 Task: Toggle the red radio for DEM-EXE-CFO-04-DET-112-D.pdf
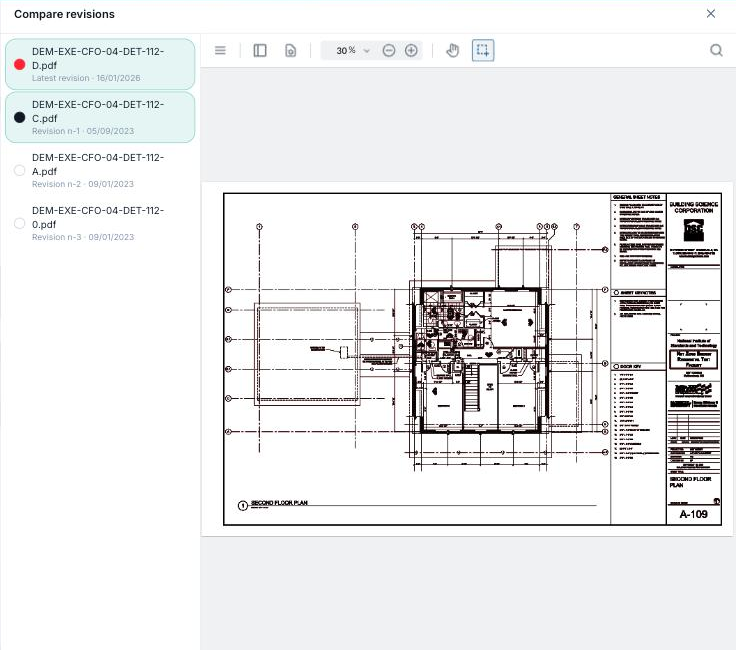pyautogui.click(x=20, y=64)
